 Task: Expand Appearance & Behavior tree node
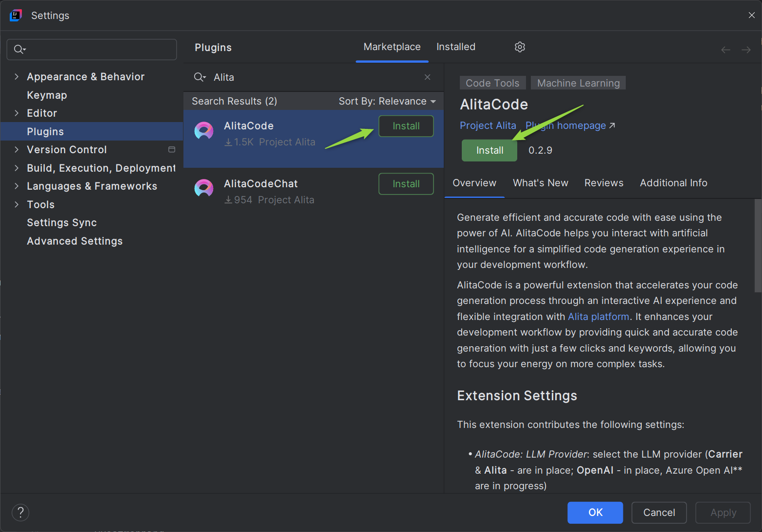[x=17, y=76]
